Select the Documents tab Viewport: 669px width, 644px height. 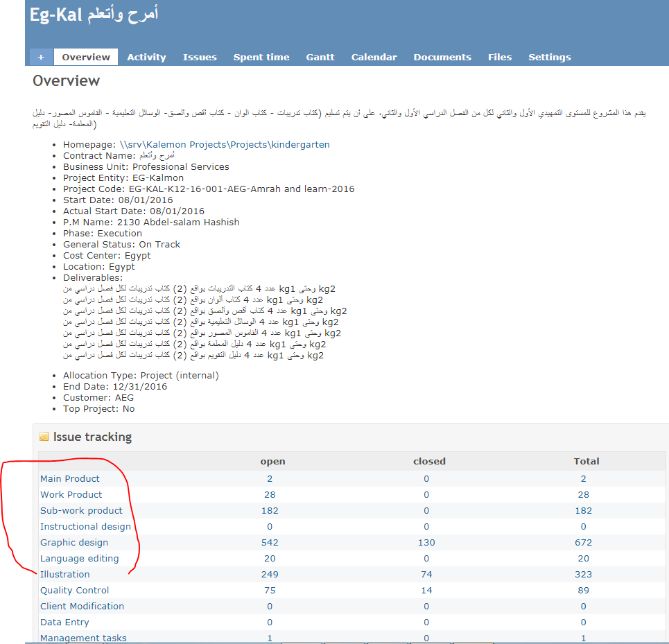click(x=442, y=58)
